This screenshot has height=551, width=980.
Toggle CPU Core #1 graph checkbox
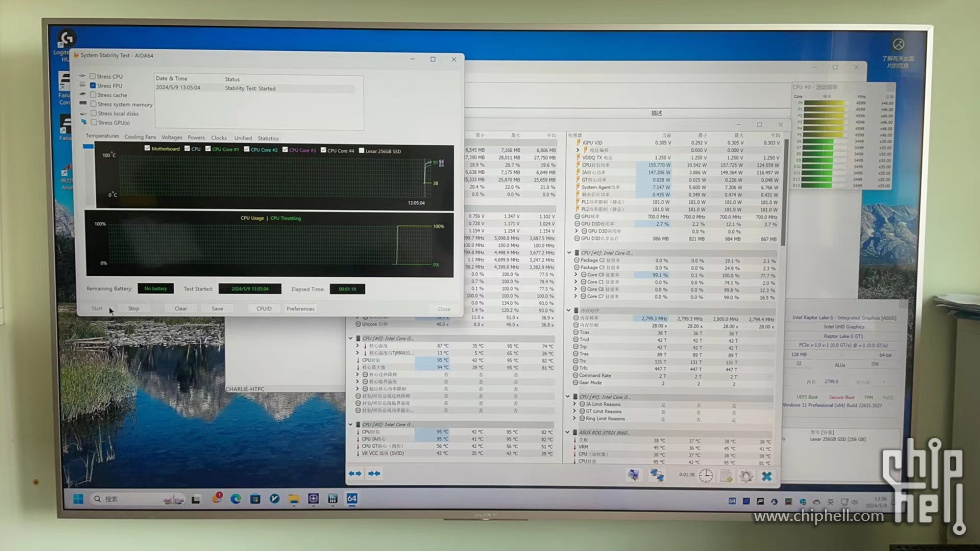pos(208,149)
